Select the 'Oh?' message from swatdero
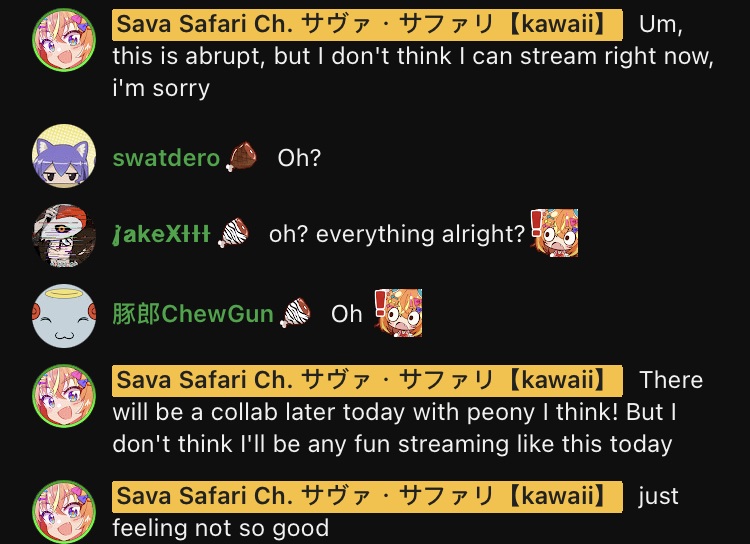The height and width of the screenshot is (544, 750). point(299,157)
